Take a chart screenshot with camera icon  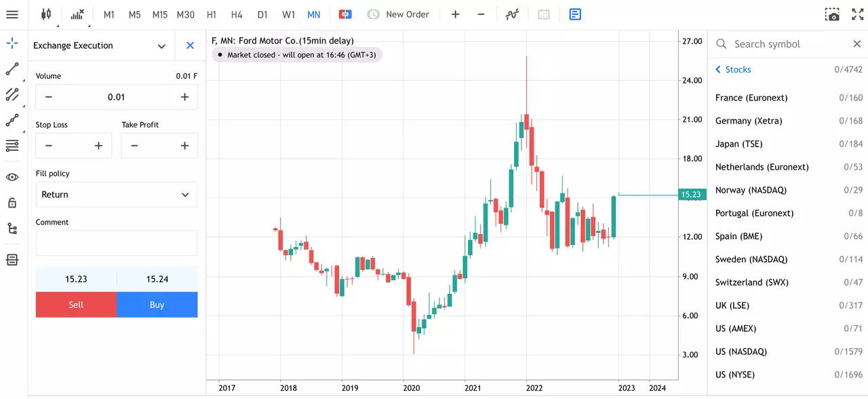click(832, 14)
